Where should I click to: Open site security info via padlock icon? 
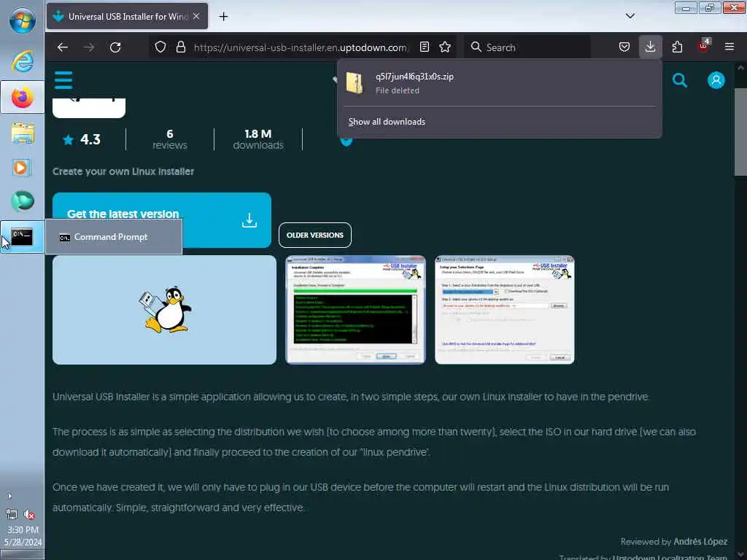181,47
